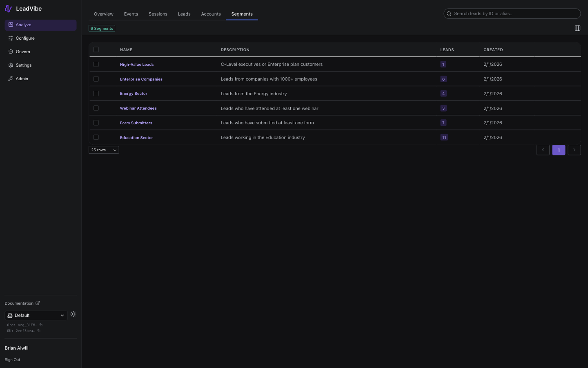The width and height of the screenshot is (588, 368).
Task: Click the Admin key icon
Action: click(11, 79)
